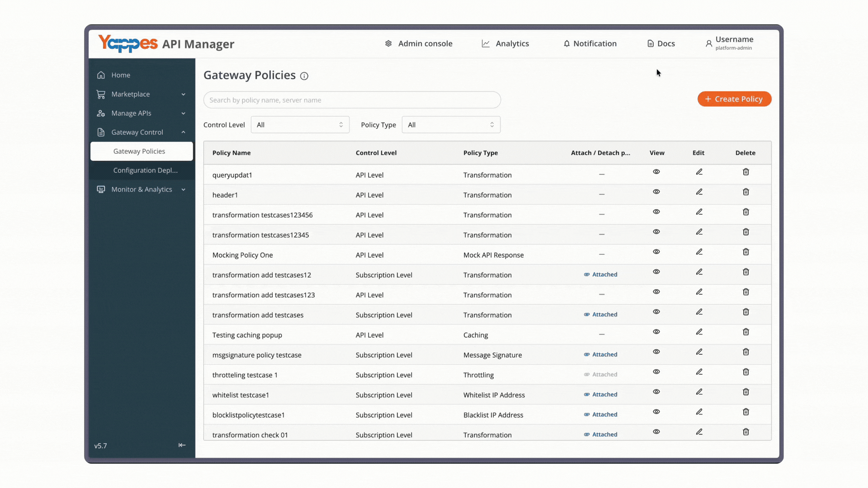Open Notification in the top bar
The width and height of the screenshot is (868, 488).
tap(590, 43)
